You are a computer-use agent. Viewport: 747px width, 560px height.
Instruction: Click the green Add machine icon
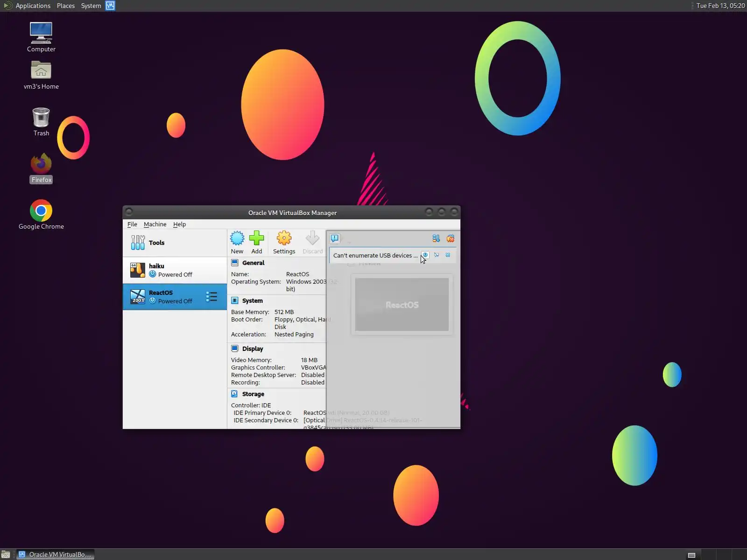(256, 238)
